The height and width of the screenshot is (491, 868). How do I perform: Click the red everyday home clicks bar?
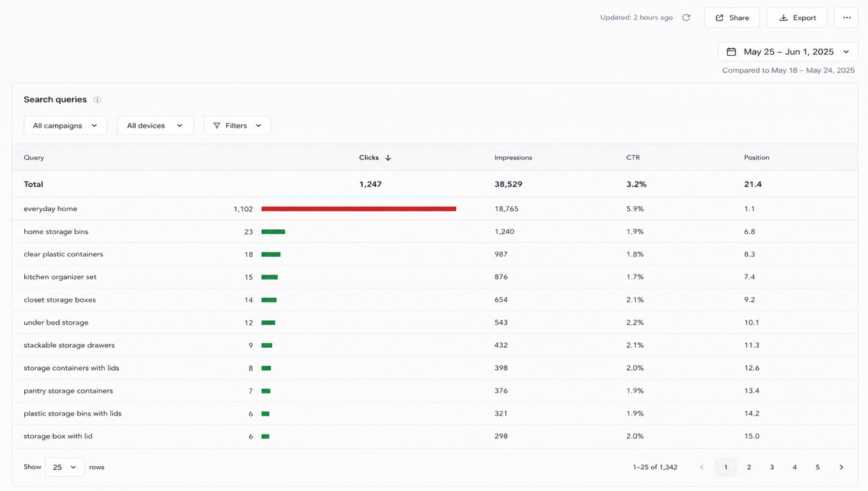click(x=359, y=209)
